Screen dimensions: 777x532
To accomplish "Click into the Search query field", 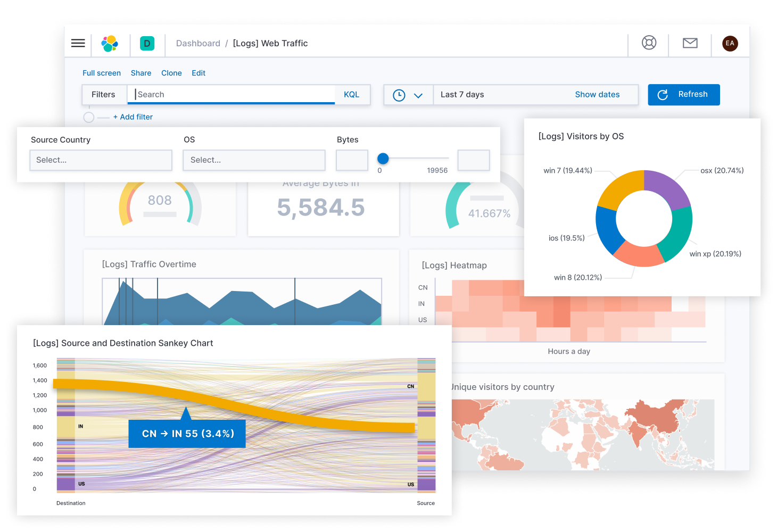I will pyautogui.click(x=232, y=94).
